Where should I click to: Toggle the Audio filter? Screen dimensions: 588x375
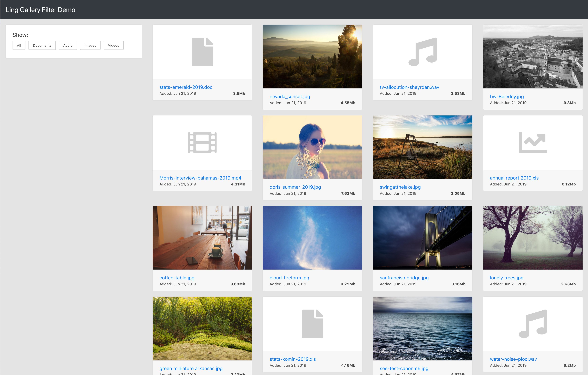pos(68,45)
